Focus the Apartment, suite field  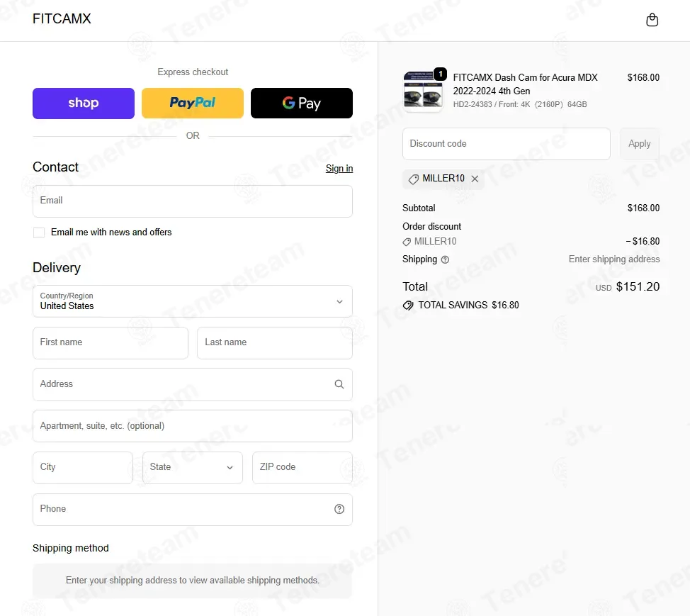192,426
